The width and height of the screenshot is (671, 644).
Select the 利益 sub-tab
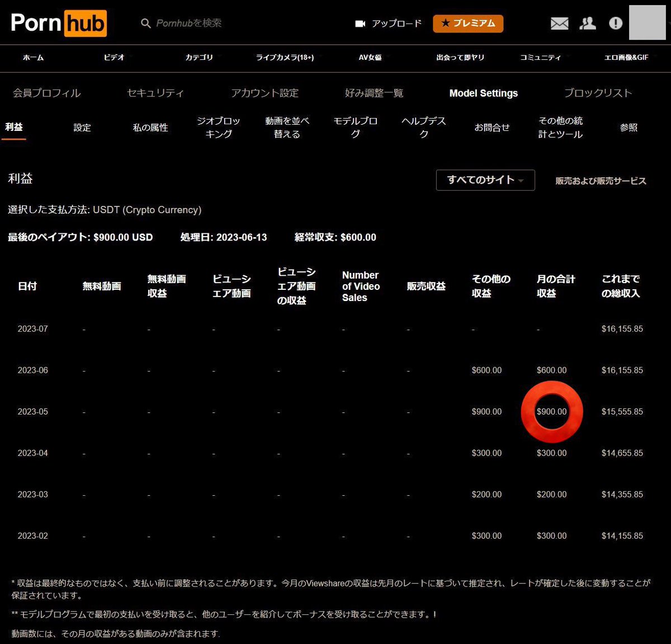[x=14, y=127]
